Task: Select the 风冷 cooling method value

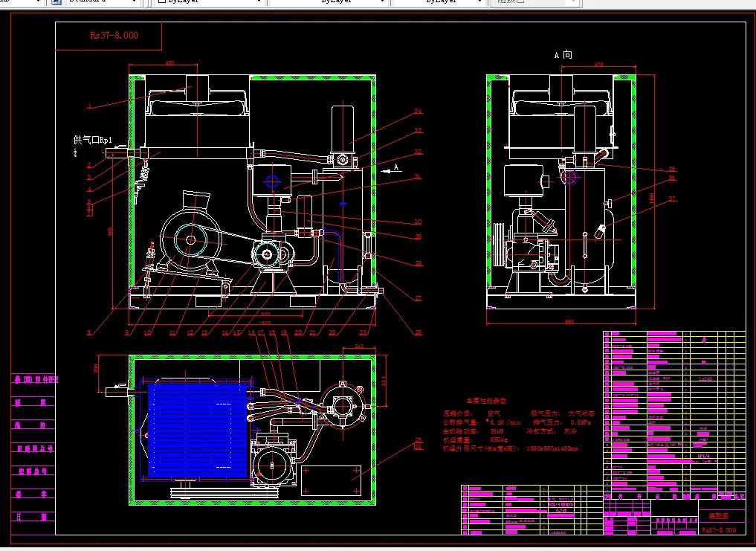Action: pos(570,431)
